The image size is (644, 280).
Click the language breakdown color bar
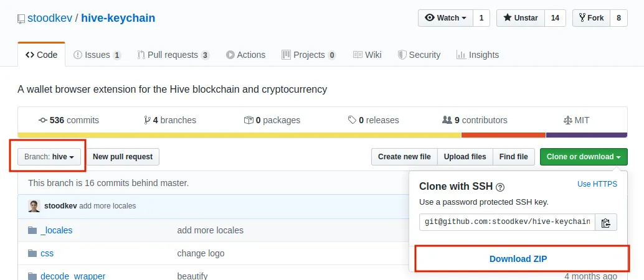(x=323, y=135)
